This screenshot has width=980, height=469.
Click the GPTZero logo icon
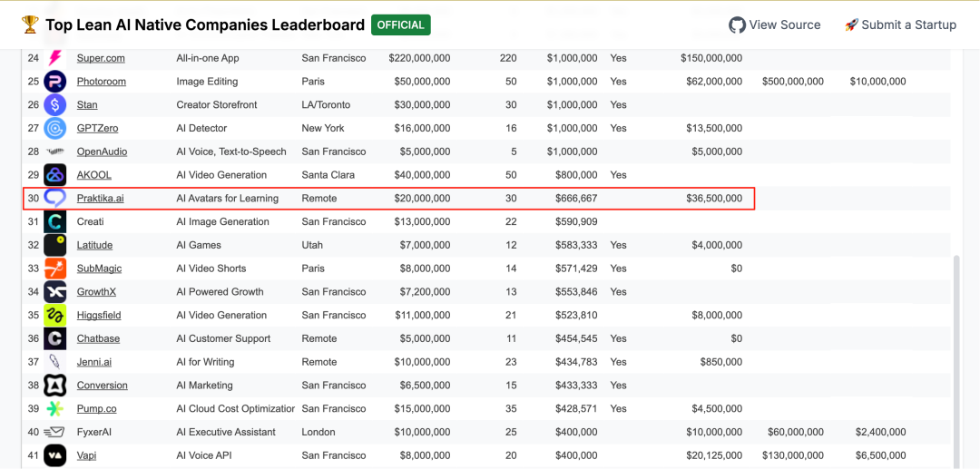(55, 128)
